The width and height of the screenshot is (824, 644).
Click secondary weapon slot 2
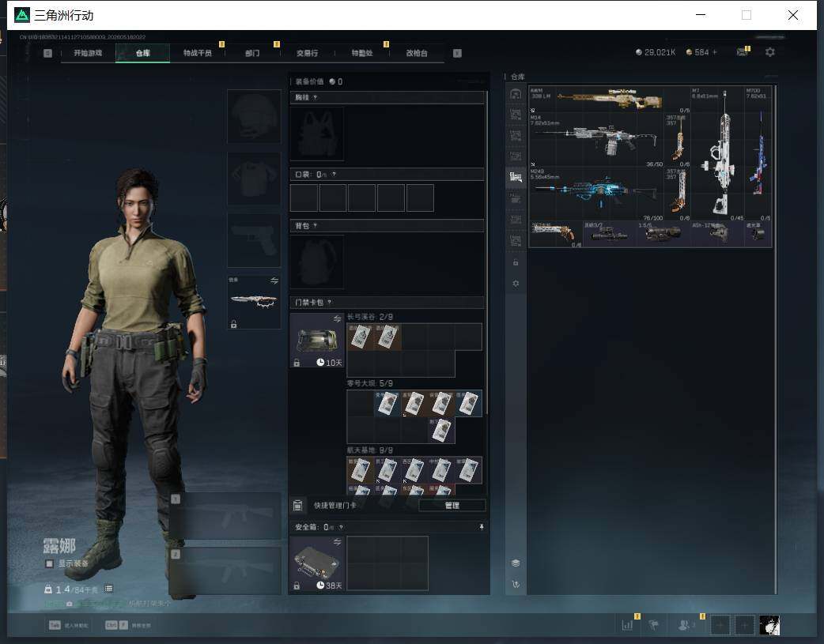point(225,571)
